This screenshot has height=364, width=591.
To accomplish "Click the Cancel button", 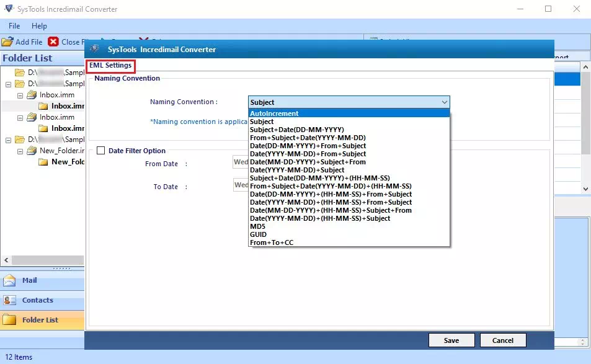I will [x=503, y=340].
